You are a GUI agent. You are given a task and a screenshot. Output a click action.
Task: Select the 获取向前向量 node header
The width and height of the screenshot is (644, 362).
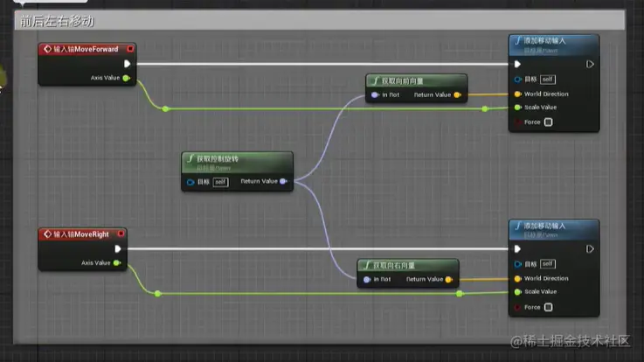pyautogui.click(x=416, y=81)
